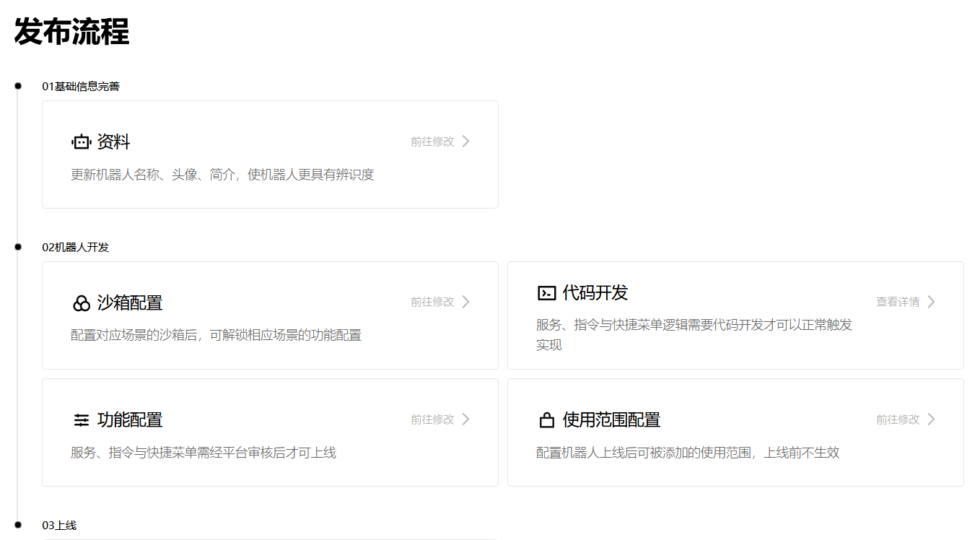The width and height of the screenshot is (980, 540).
Task: Click the sliders icon beside 功能配置
Action: coord(81,420)
